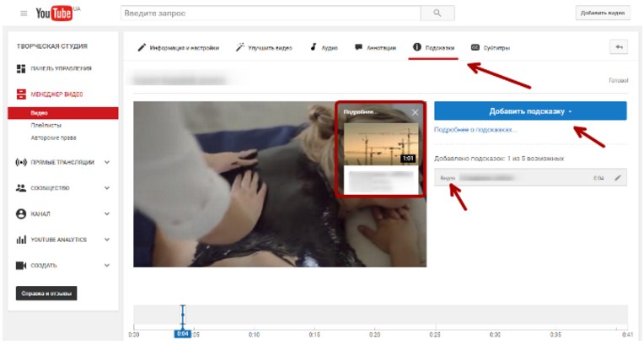
Task: Open 'Плейлисты' in the sidebar
Action: pos(46,125)
